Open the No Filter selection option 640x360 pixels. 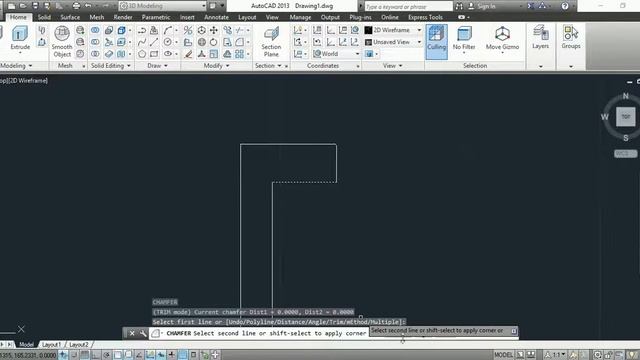[464, 39]
